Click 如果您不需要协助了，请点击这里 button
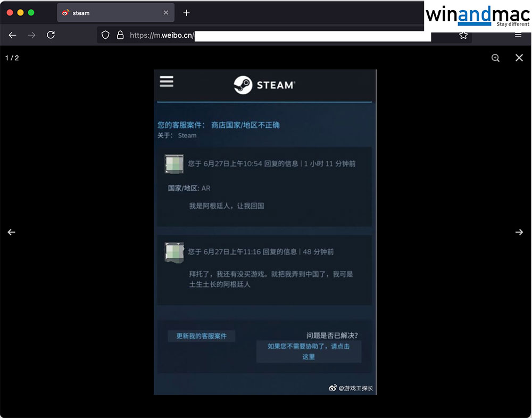Viewport: 532px width, 418px height. tap(309, 351)
